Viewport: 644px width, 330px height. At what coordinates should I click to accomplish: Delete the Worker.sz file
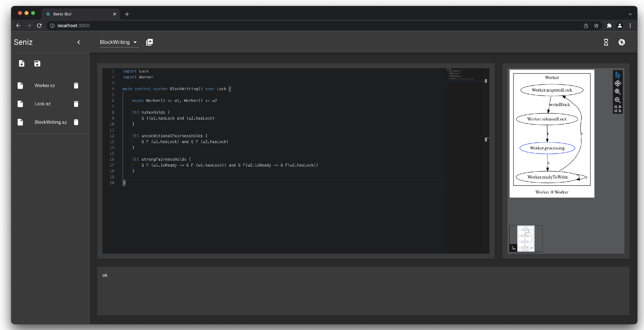(x=76, y=85)
